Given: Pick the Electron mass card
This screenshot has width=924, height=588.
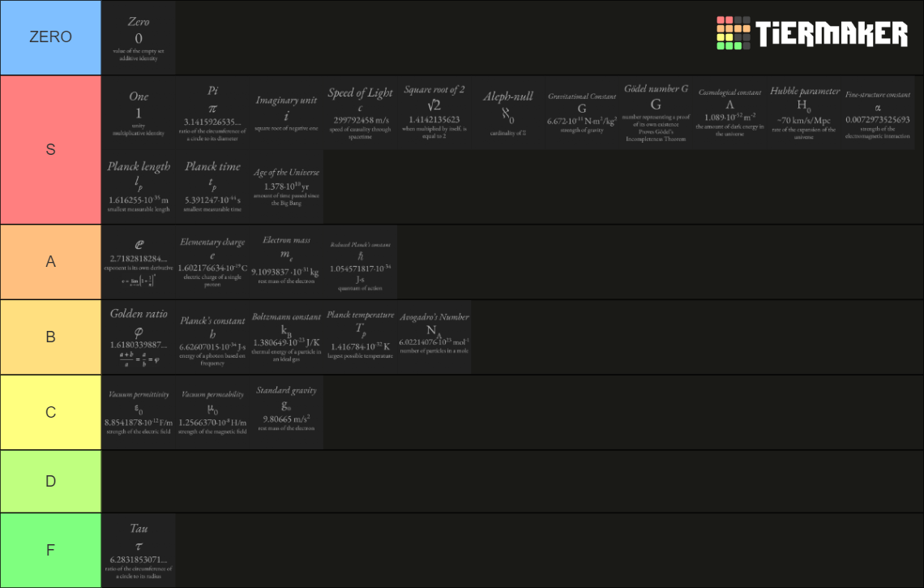Looking at the screenshot, I should point(286,262).
